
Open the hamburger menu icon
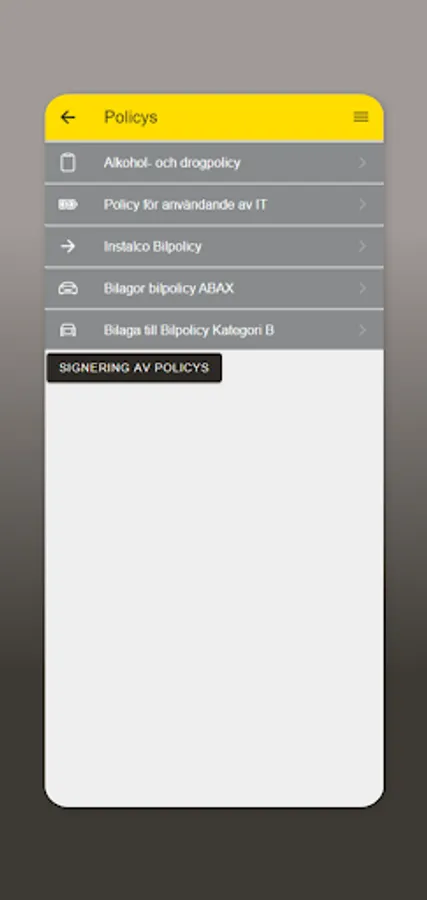pyautogui.click(x=361, y=117)
